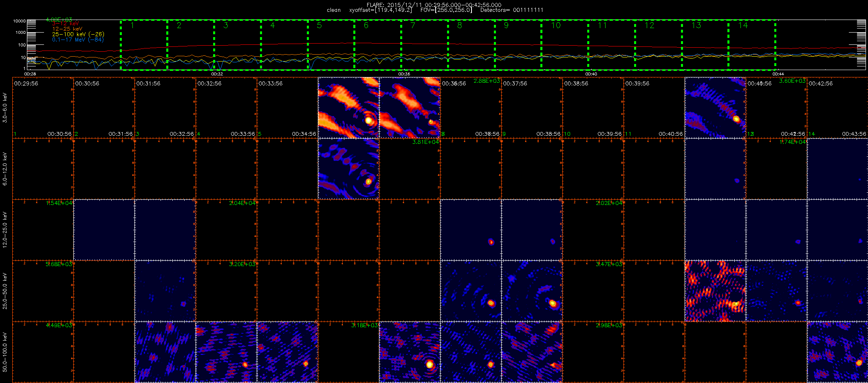Click the '50.0-100.0 keV' row label
This screenshot has width=868, height=383.
click(5, 352)
